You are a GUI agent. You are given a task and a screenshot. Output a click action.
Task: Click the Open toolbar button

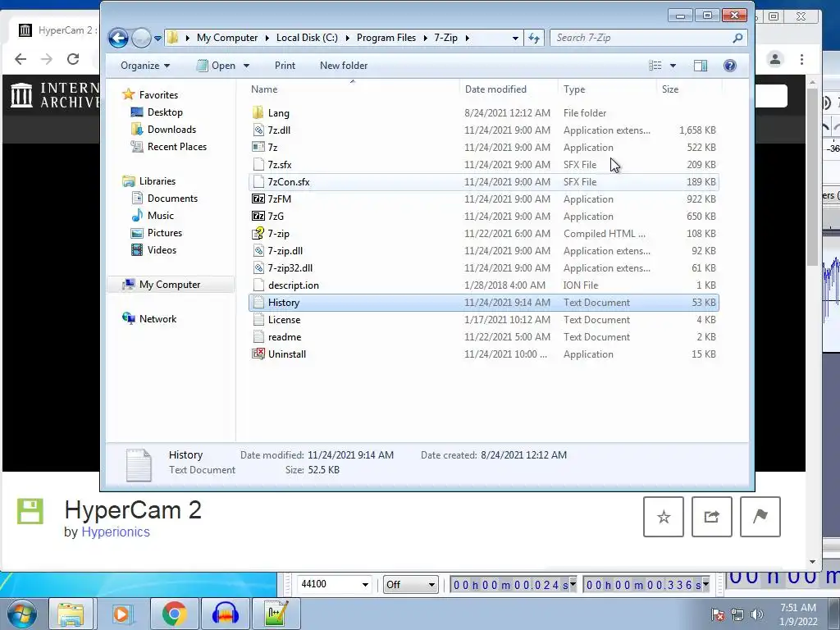click(217, 66)
